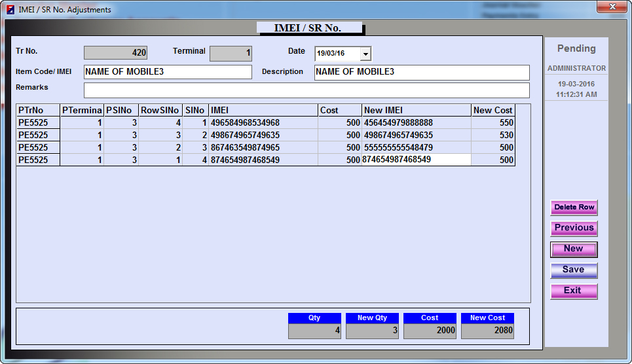Click the New Cost column header

tap(493, 111)
